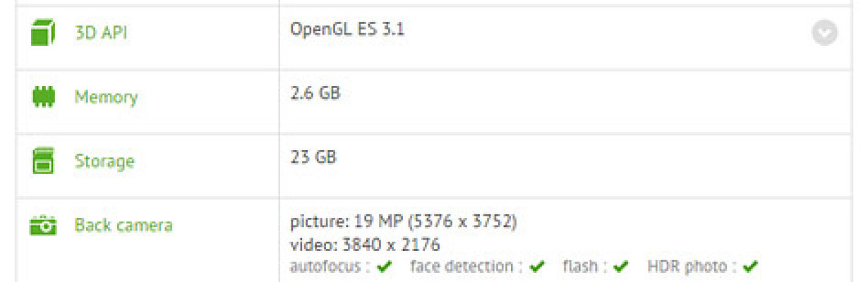
Task: Click the flash green checkmark
Action: coord(621,267)
